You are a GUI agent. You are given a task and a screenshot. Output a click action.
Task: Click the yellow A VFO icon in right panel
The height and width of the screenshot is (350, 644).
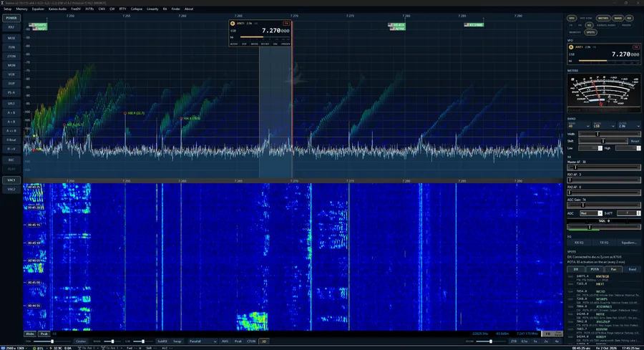(x=571, y=47)
